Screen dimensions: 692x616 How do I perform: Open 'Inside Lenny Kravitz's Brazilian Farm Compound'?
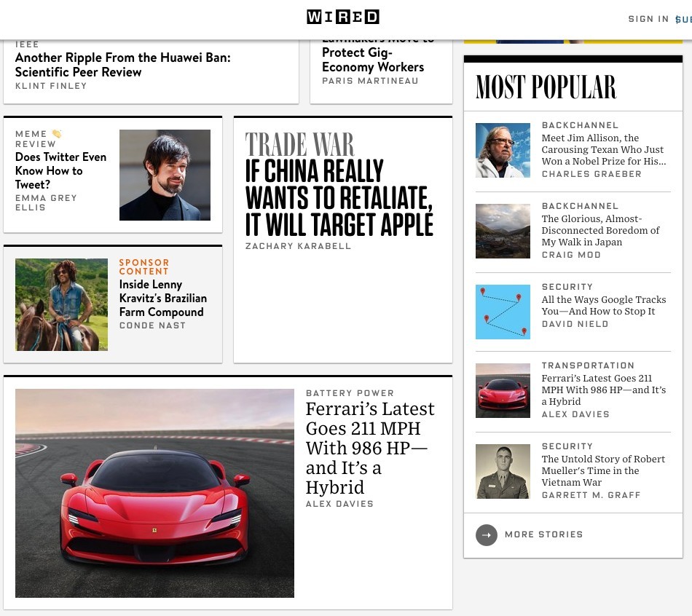[x=162, y=298]
